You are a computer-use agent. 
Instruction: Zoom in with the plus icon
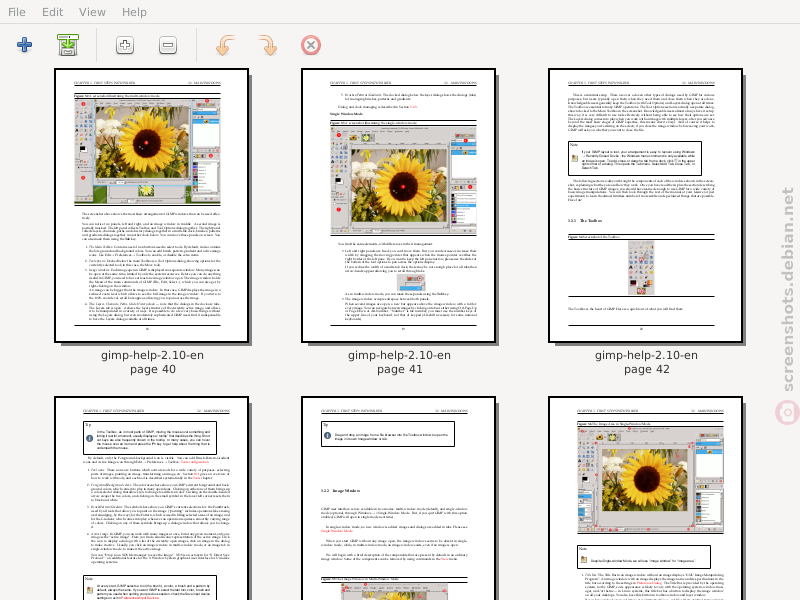(125, 45)
